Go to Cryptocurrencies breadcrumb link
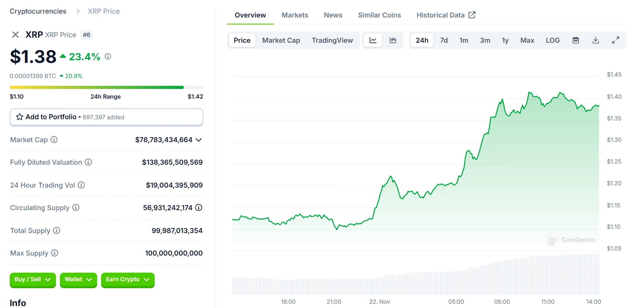 (x=38, y=11)
